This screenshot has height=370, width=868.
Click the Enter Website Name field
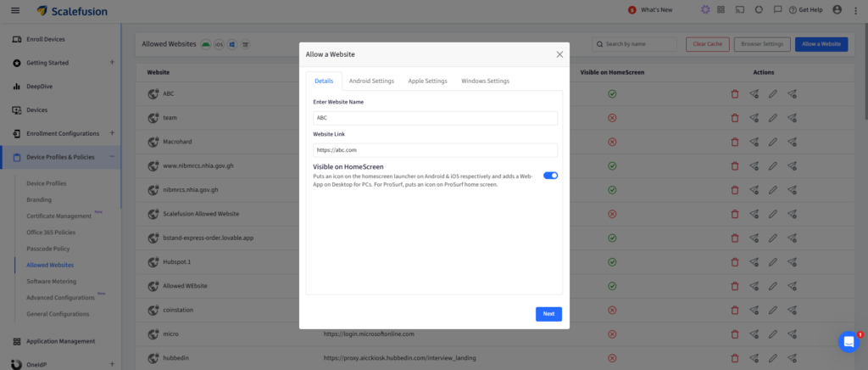pyautogui.click(x=435, y=118)
